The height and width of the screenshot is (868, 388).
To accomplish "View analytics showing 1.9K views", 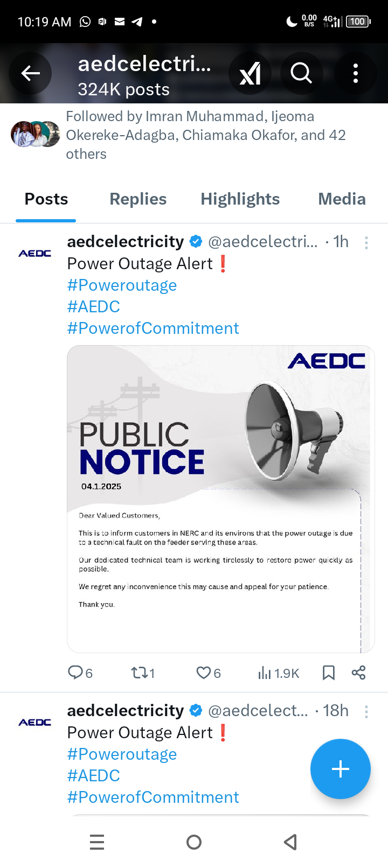I will (279, 673).
